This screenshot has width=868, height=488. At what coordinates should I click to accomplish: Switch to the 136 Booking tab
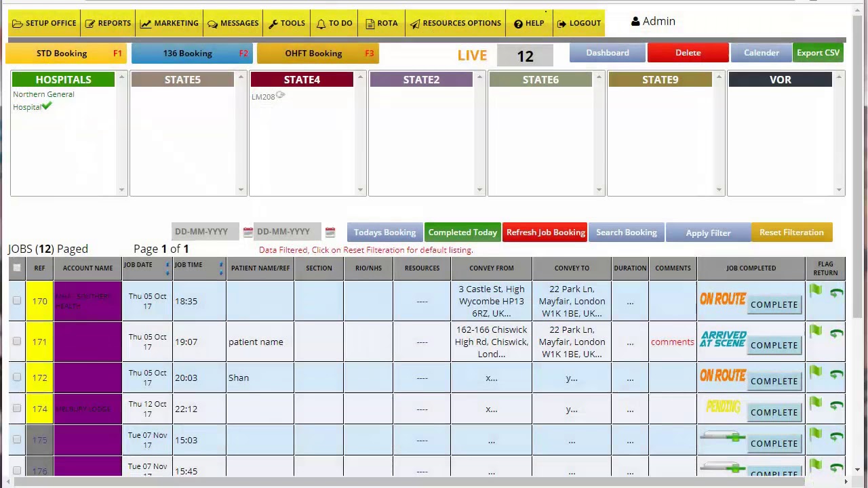pos(193,54)
